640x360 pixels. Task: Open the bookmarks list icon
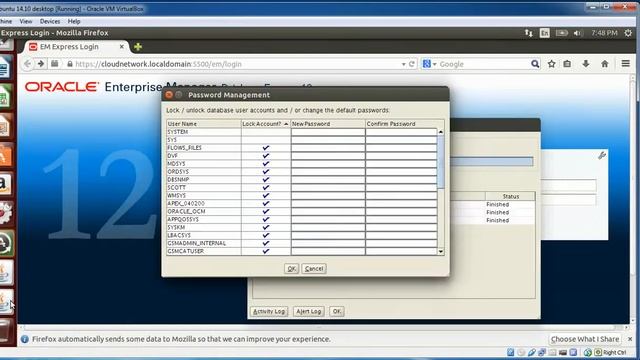tap(567, 64)
